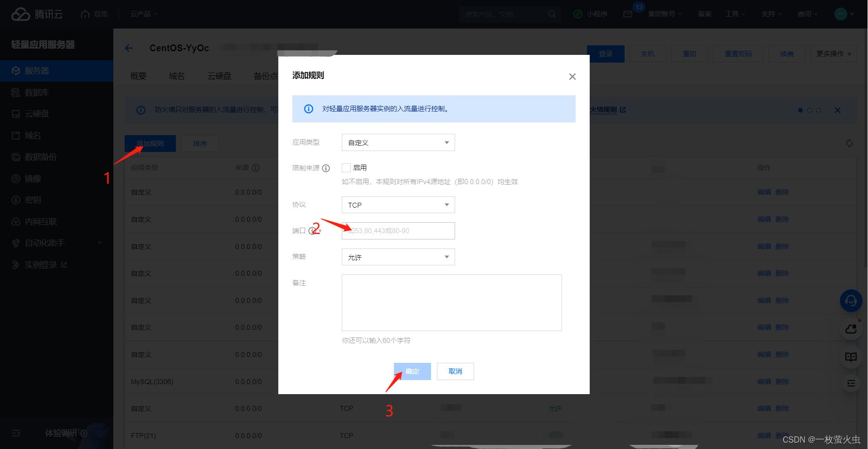Click the 登录 button
868x449 pixels.
[606, 54]
